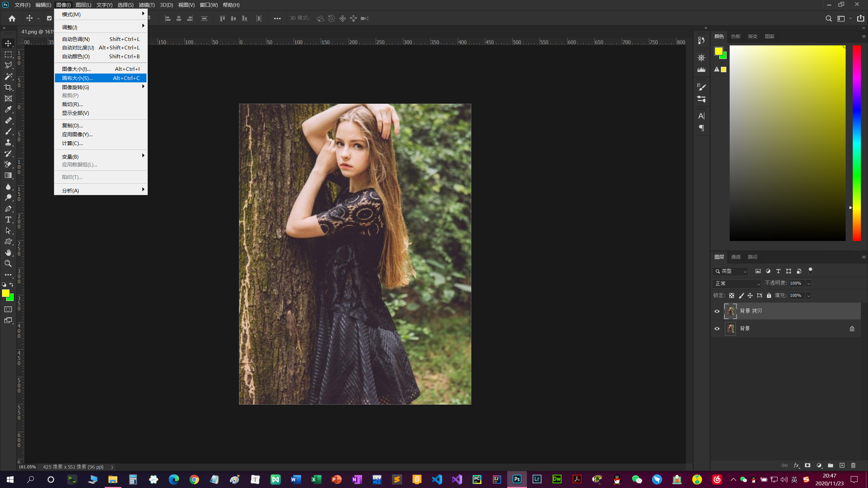
Task: Delete layer with the trash icon
Action: [x=853, y=465]
